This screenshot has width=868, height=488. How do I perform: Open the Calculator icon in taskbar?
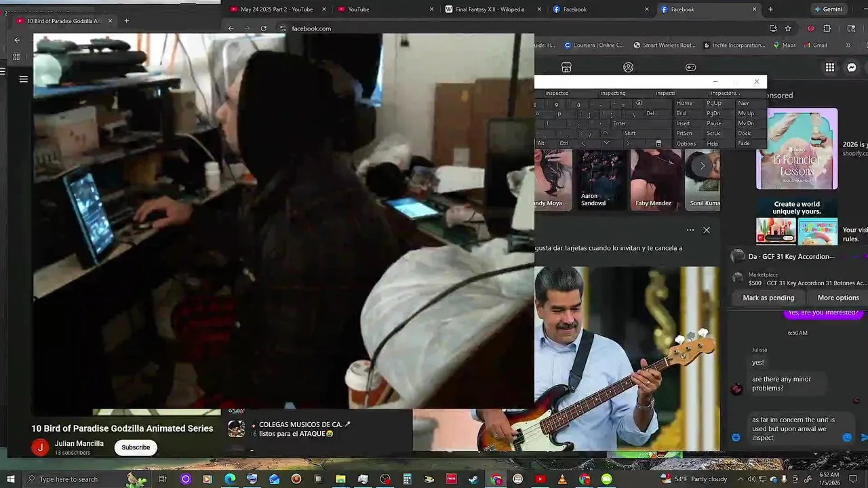[407, 479]
